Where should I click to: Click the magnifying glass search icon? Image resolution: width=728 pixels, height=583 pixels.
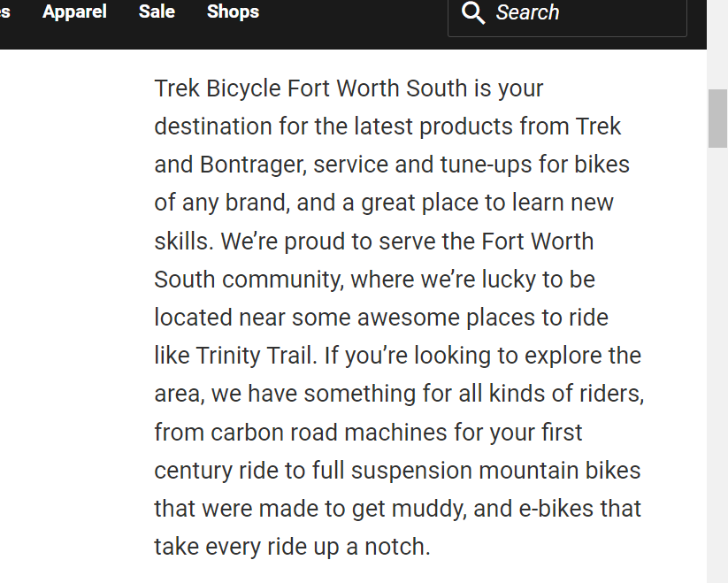point(473,13)
